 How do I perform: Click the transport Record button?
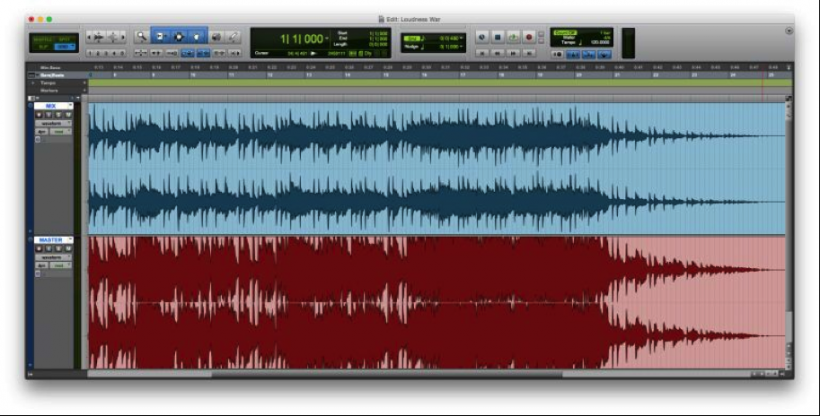coord(529,37)
